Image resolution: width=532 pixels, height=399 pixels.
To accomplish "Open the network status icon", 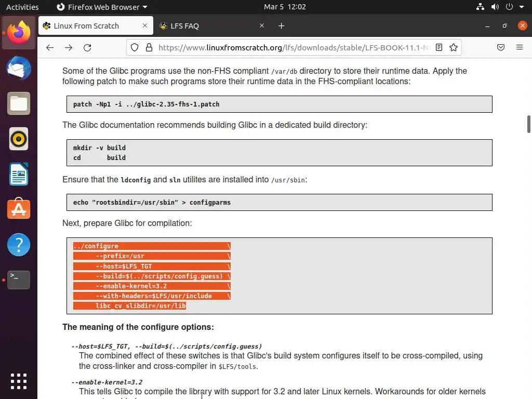I will coord(480,7).
